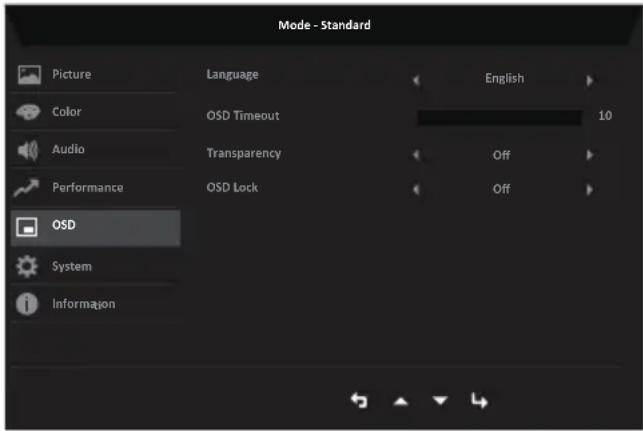
Task: Click right arrow for OSD Lock
Action: [589, 189]
